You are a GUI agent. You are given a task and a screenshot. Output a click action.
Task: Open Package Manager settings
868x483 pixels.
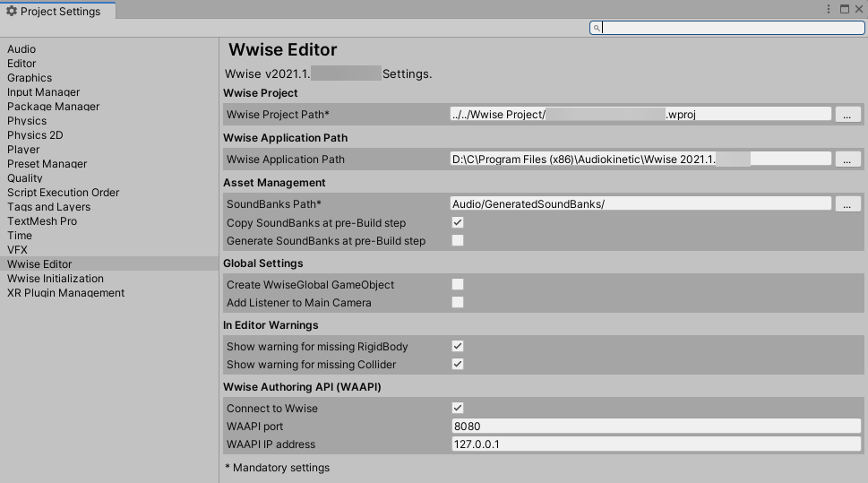(53, 107)
